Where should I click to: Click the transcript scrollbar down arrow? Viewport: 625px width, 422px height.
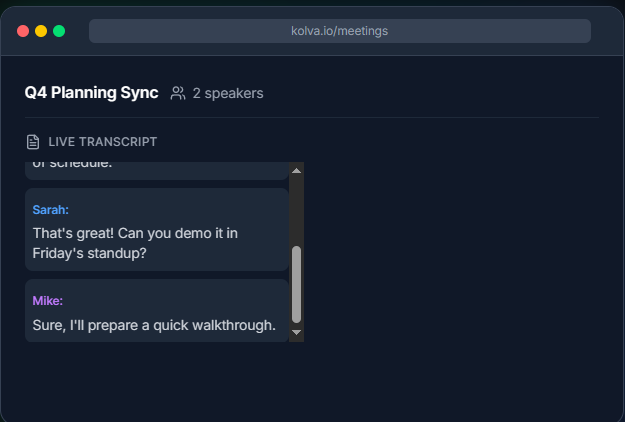[296, 332]
